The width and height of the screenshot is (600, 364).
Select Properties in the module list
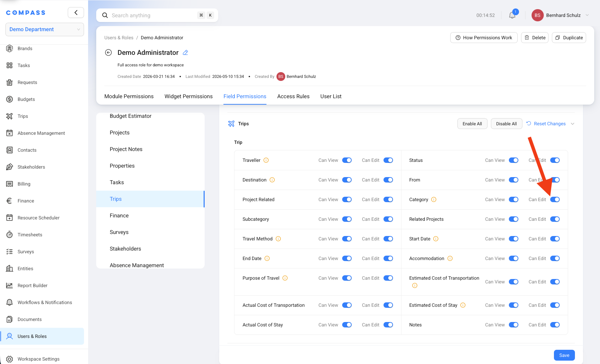(x=150, y=166)
